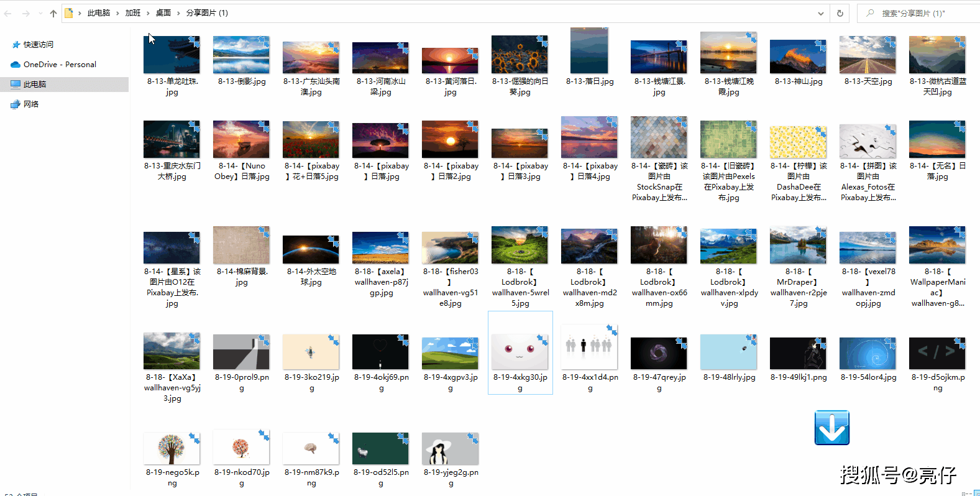Click 桌面 breadcrumb in address bar
Screen dimensions: 980x496
[x=163, y=13]
